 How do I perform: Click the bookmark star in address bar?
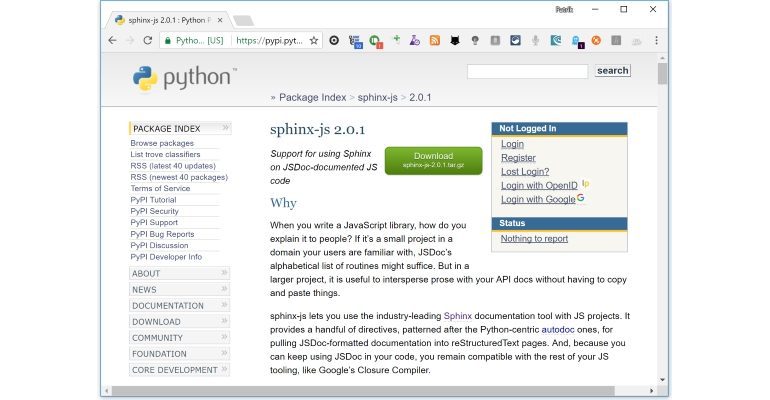pyautogui.click(x=313, y=41)
